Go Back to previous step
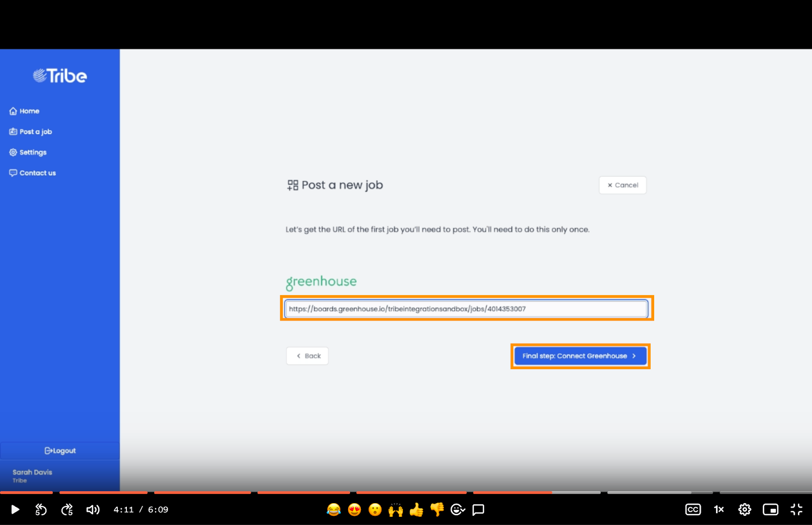This screenshot has width=812, height=525. pos(308,356)
